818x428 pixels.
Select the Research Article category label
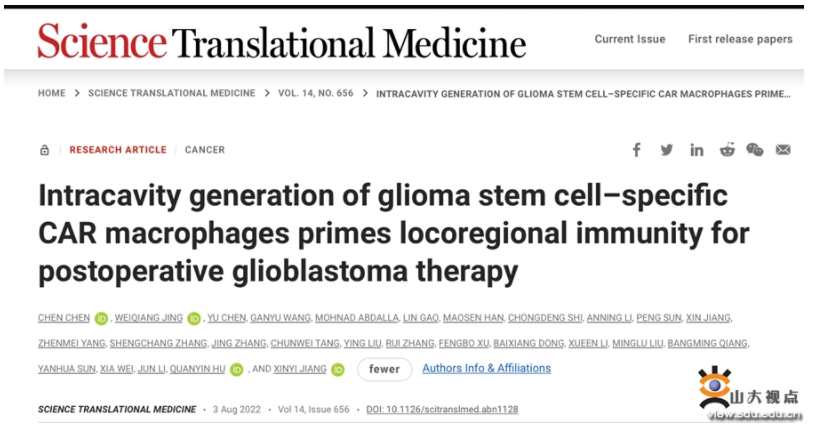118,150
